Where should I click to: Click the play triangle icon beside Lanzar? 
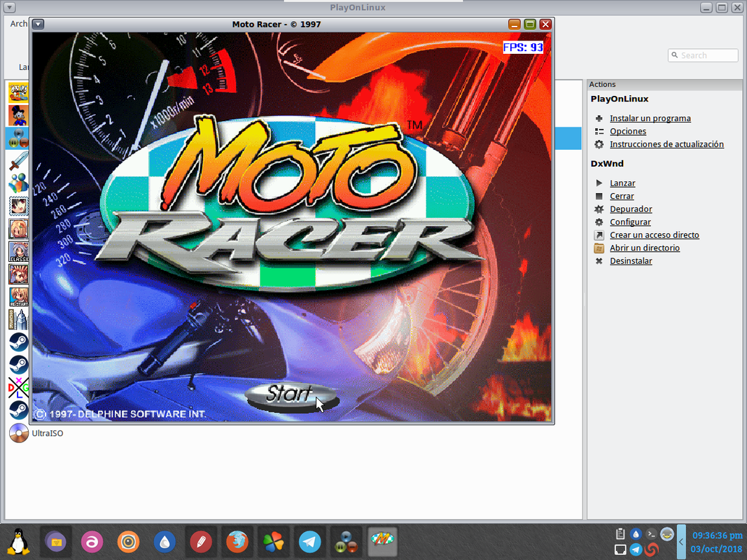[x=599, y=183]
